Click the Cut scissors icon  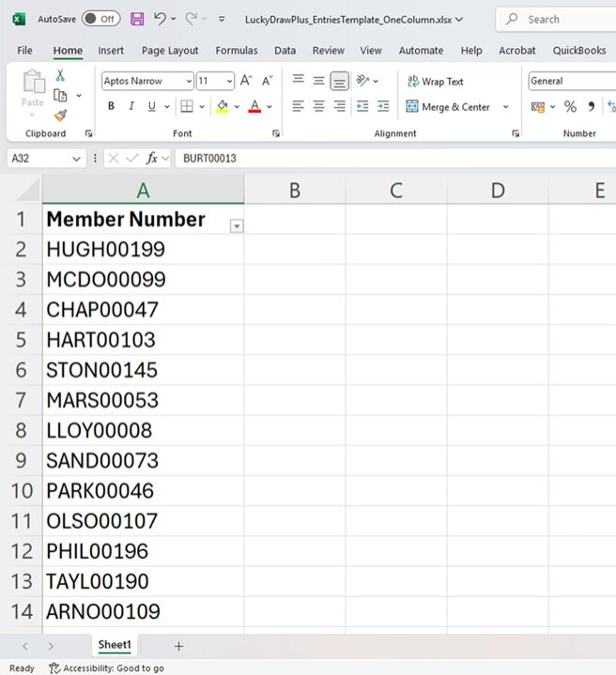[x=61, y=76]
